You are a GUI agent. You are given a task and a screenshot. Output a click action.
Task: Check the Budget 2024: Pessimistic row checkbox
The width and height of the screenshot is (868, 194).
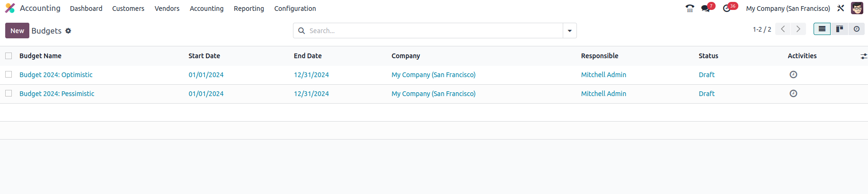point(9,93)
